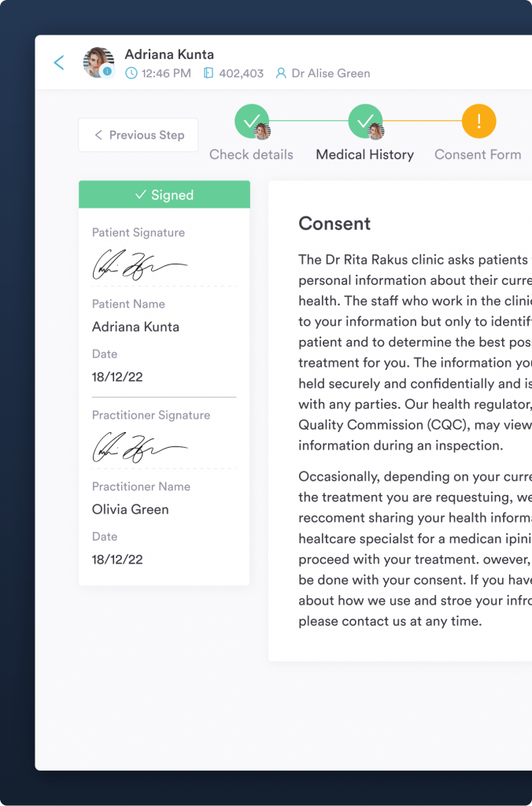532x806 pixels.
Task: Click the practitioner name Olivia Green field
Action: coord(131,509)
